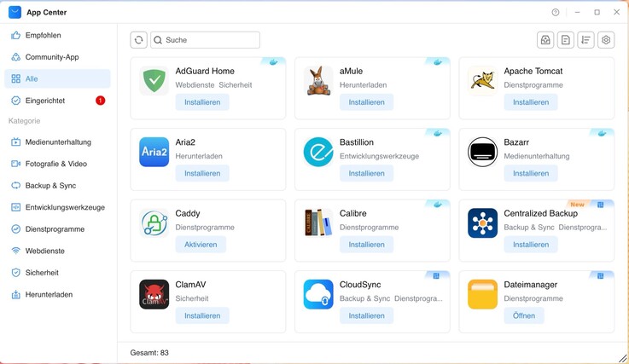Filter by Sicherheit category
629x364 pixels.
(x=57, y=273)
